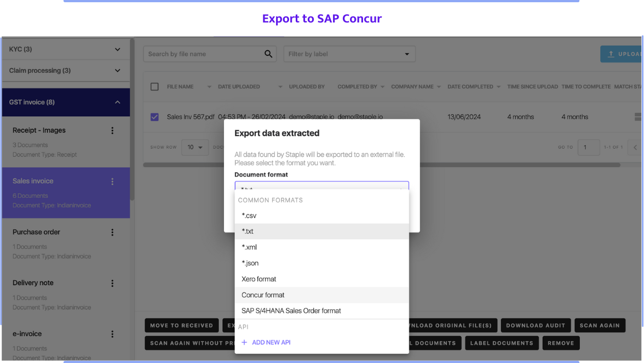Sort by Completed By column arrow
The height and width of the screenshot is (363, 644).
(x=382, y=87)
